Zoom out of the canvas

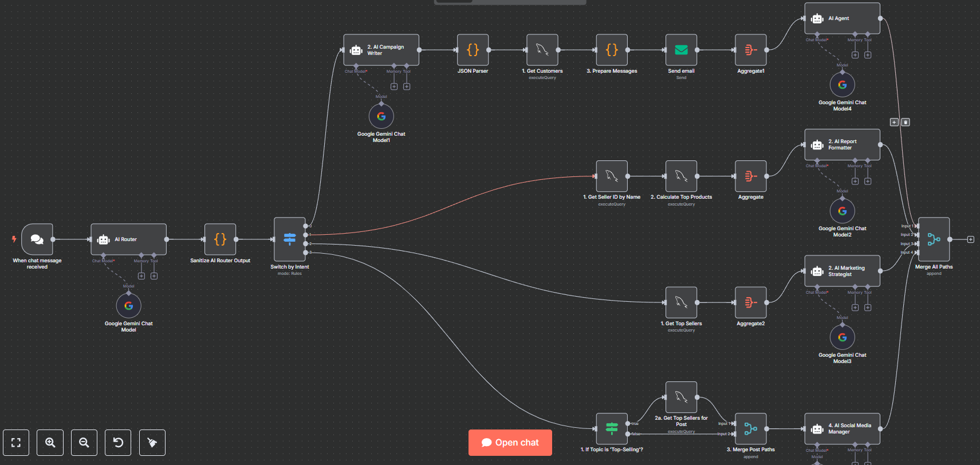pyautogui.click(x=84, y=443)
